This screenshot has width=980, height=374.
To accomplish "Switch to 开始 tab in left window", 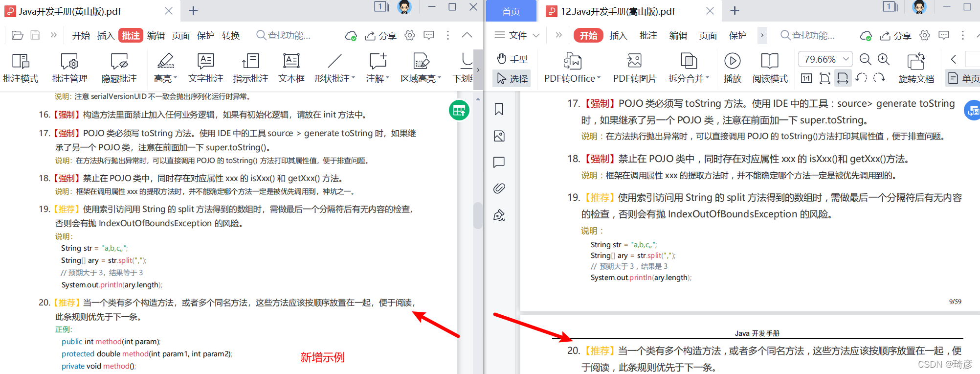I will [81, 35].
